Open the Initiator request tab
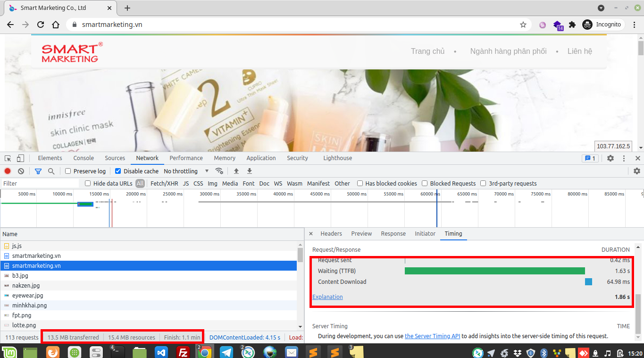This screenshot has height=358, width=644. tap(425, 234)
